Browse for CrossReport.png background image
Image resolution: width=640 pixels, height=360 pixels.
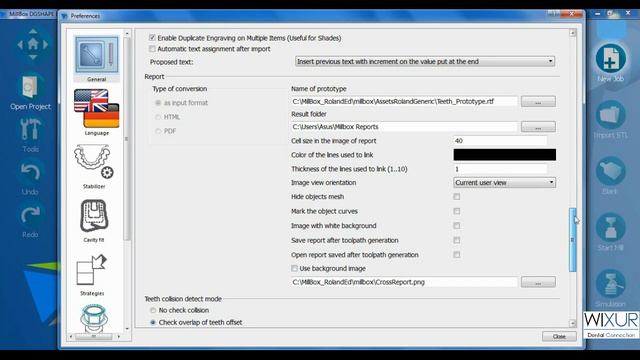[x=538, y=282]
